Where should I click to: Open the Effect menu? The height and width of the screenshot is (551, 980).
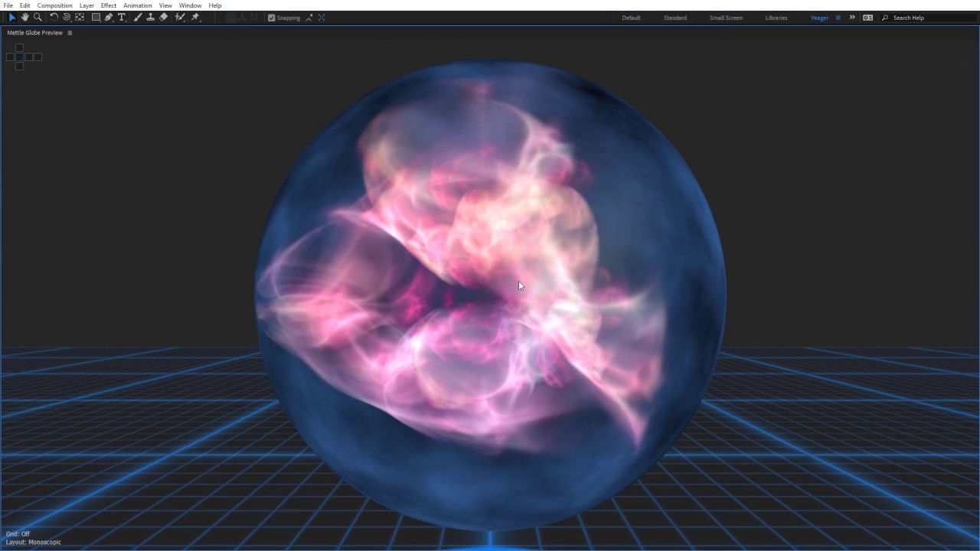click(x=108, y=5)
